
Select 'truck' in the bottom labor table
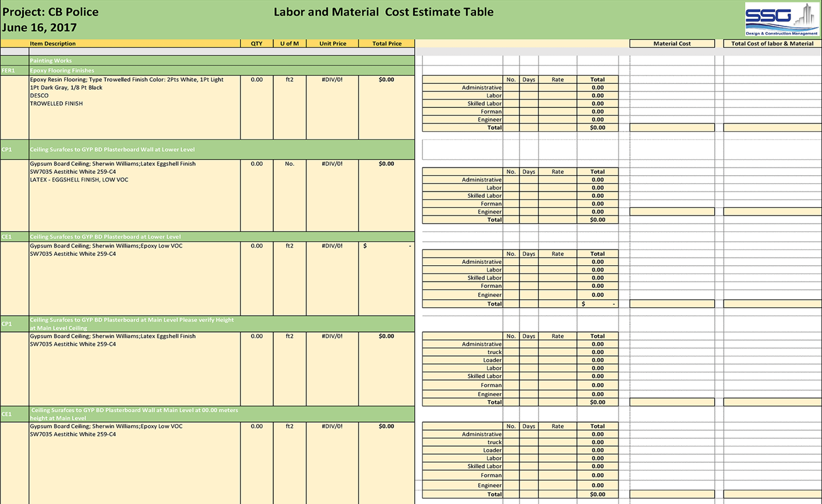[x=463, y=442]
